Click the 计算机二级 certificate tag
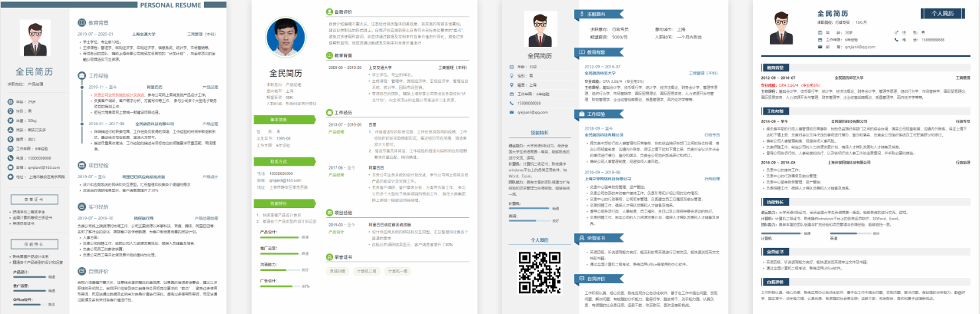 [366, 270]
